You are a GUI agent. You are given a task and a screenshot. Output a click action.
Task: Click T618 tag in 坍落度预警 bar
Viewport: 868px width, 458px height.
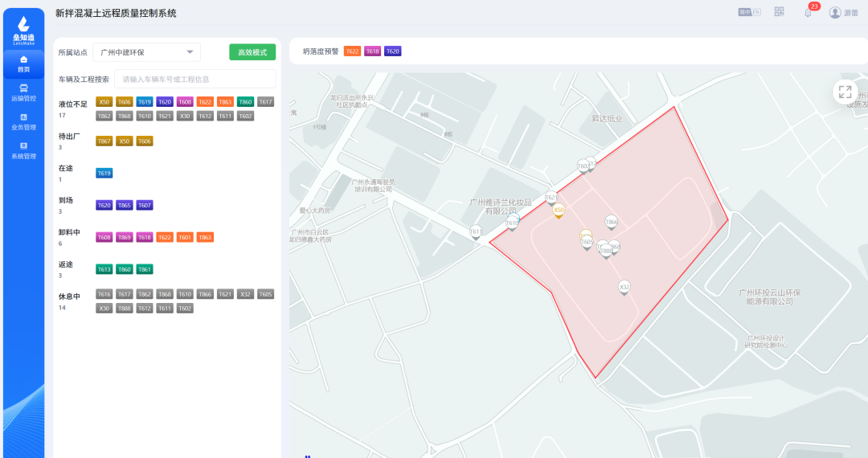(373, 51)
